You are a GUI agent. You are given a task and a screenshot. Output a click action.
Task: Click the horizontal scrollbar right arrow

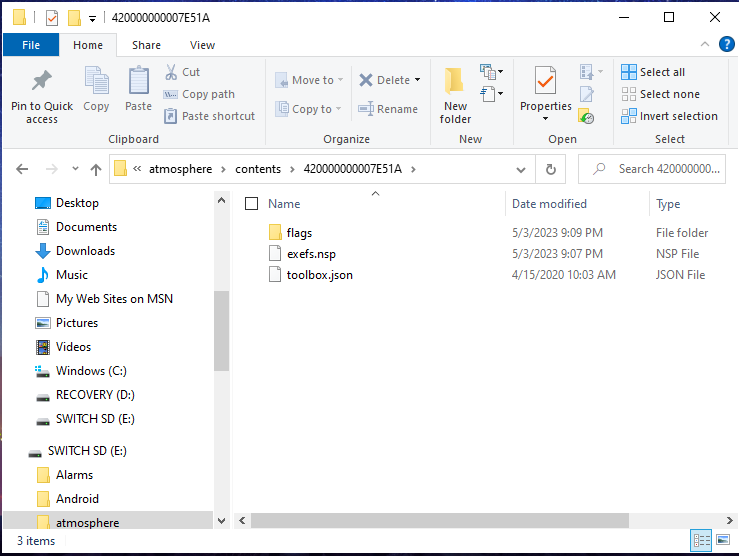click(x=730, y=521)
